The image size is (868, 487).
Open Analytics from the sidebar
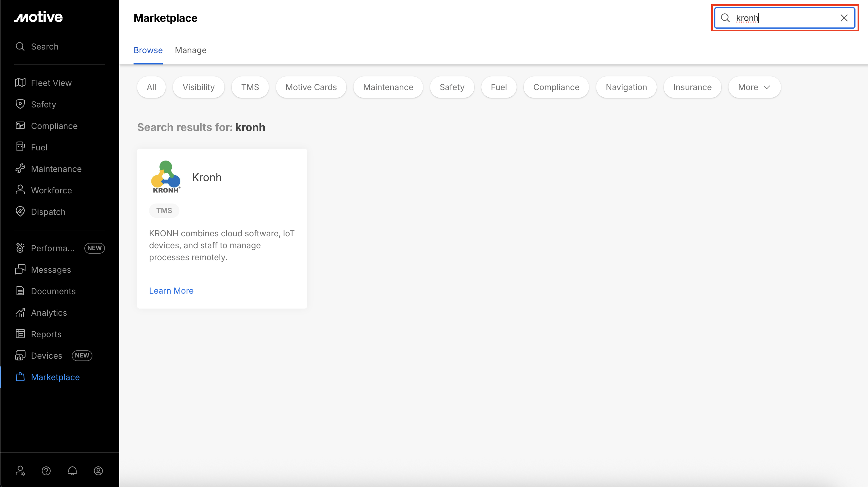click(x=49, y=313)
